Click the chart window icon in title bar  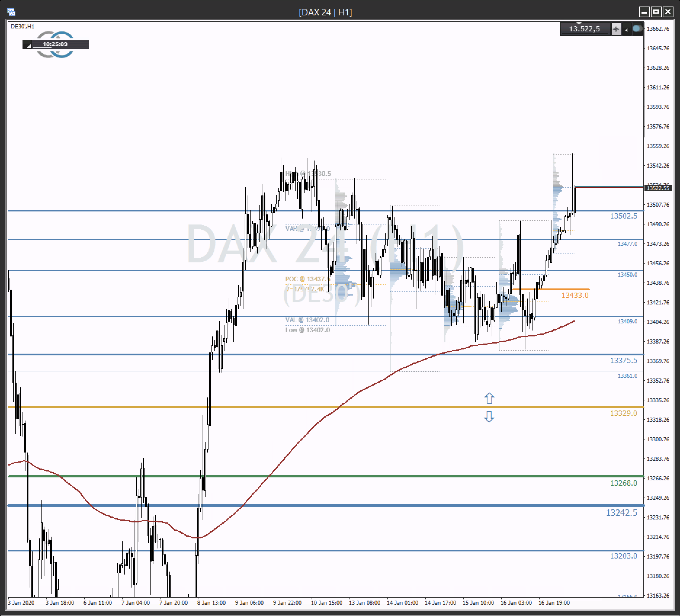click(x=11, y=12)
